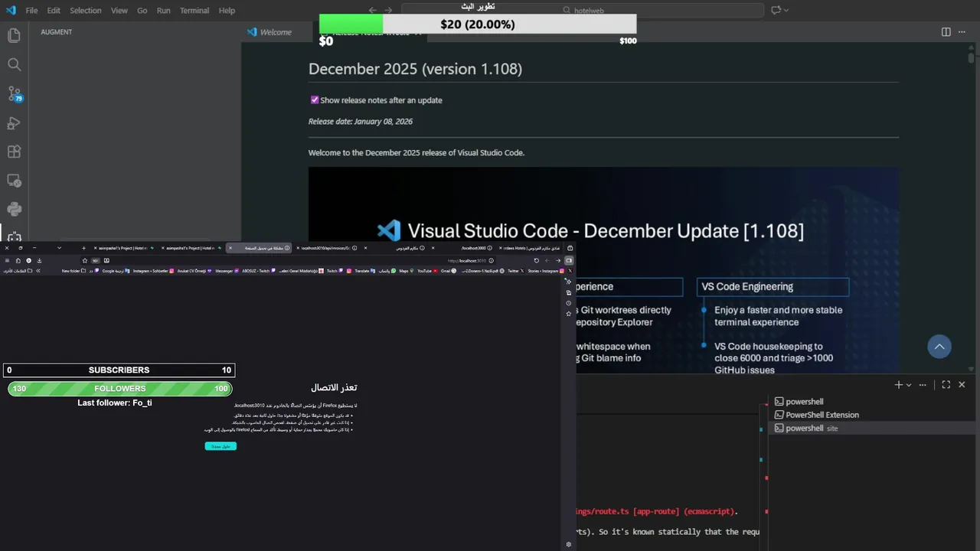This screenshot has width=980, height=551.
Task: Open a new Firefox tab with plus
Action: click(83, 248)
